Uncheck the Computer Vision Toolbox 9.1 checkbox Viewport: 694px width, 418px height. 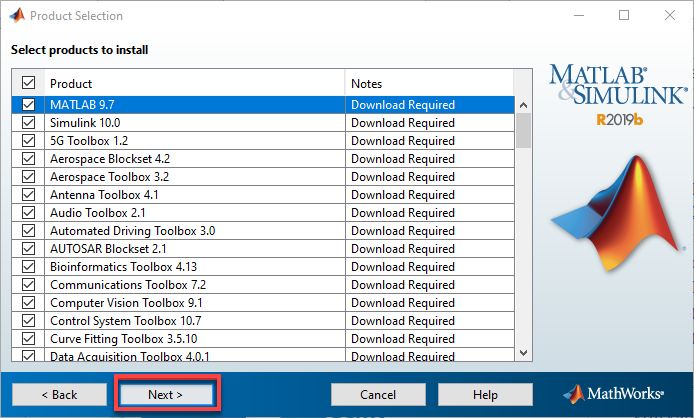pyautogui.click(x=28, y=302)
